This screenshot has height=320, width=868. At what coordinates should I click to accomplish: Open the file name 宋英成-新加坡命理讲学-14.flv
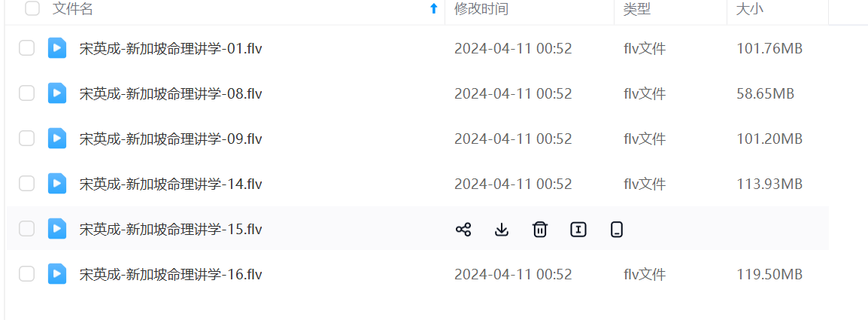click(171, 184)
